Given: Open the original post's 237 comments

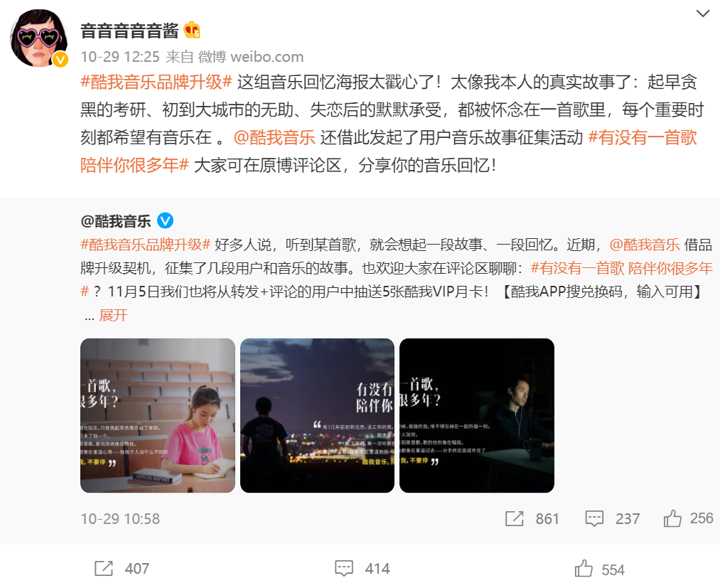Looking at the screenshot, I should click(613, 518).
